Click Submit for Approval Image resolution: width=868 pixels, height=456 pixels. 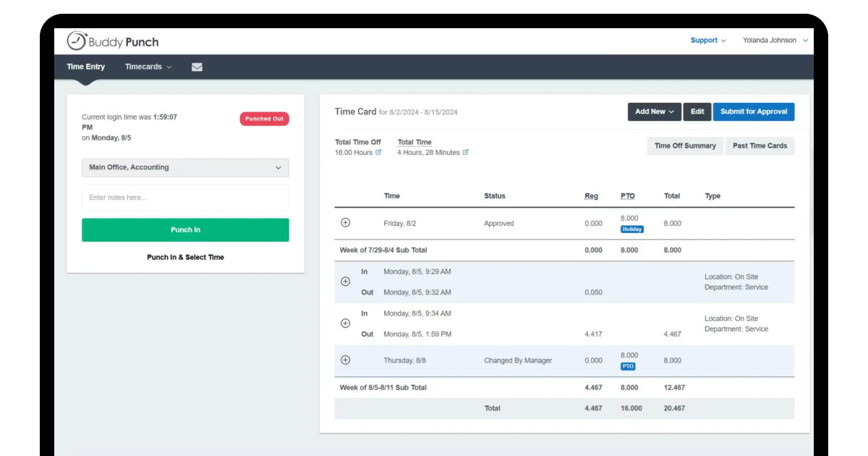click(x=754, y=111)
